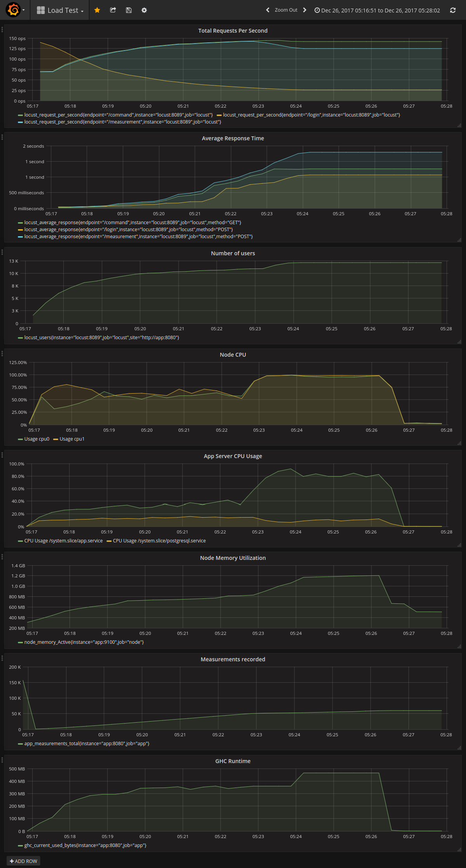Viewport: 466px width, 868px height.
Task: Toggle app.service CPU Usage legend
Action: click(63, 541)
